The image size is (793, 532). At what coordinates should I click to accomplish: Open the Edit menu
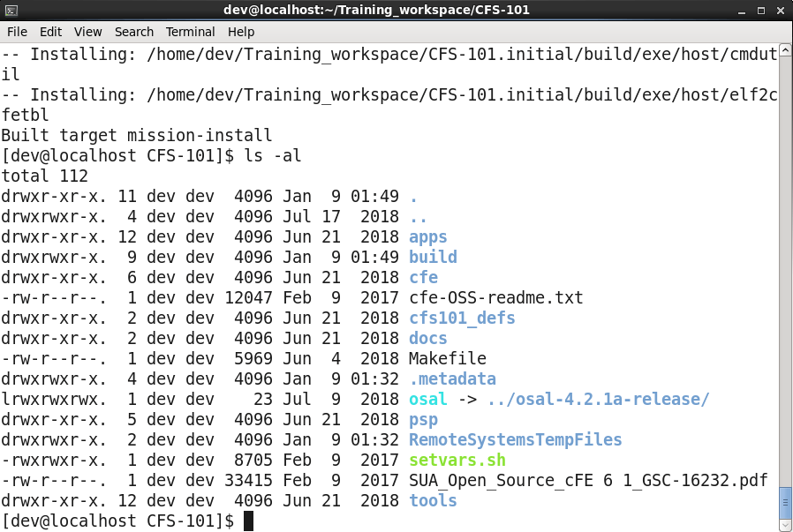(50, 32)
